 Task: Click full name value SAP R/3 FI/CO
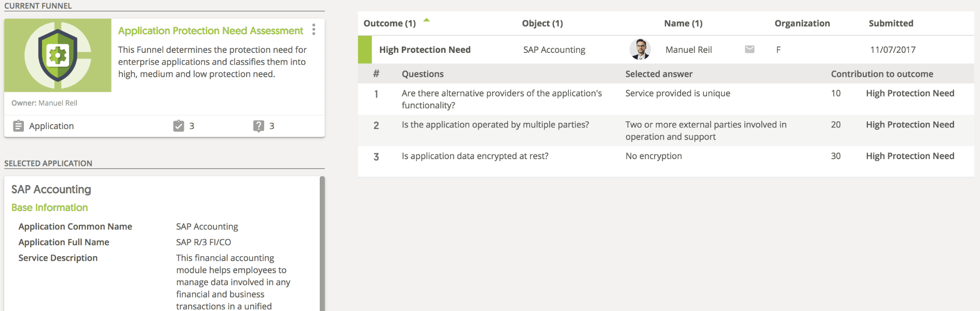click(x=203, y=242)
